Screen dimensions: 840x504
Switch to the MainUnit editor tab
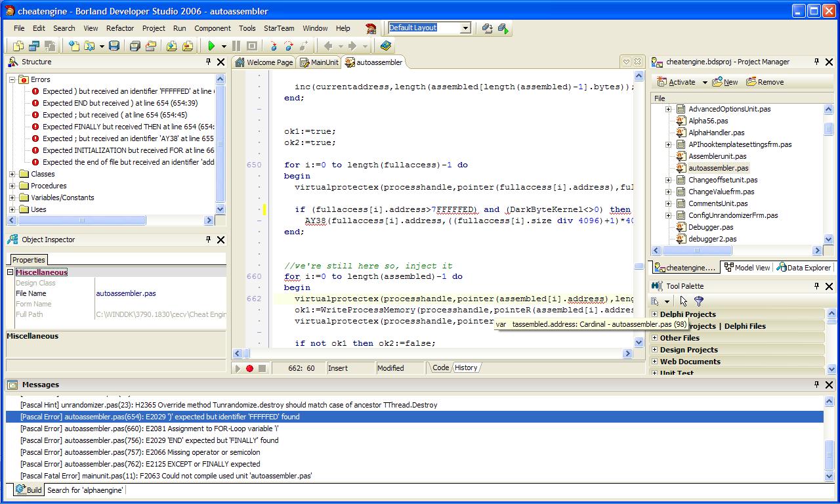pyautogui.click(x=320, y=62)
